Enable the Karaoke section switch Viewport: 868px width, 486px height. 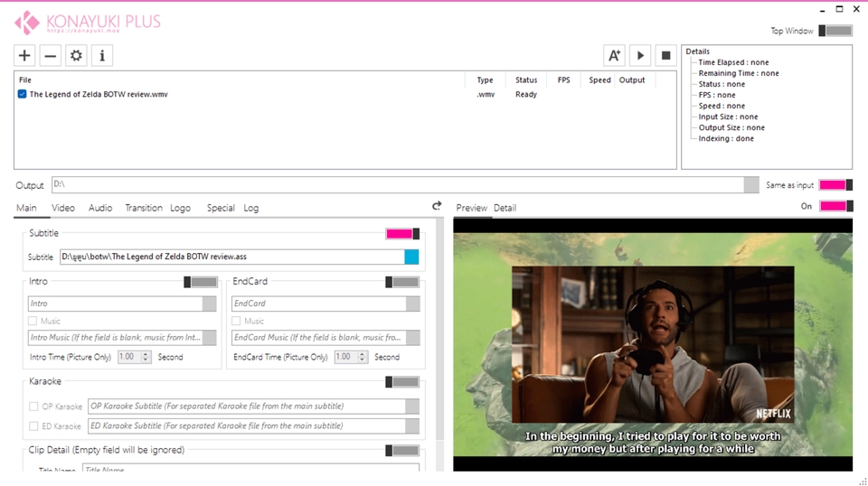coord(401,382)
